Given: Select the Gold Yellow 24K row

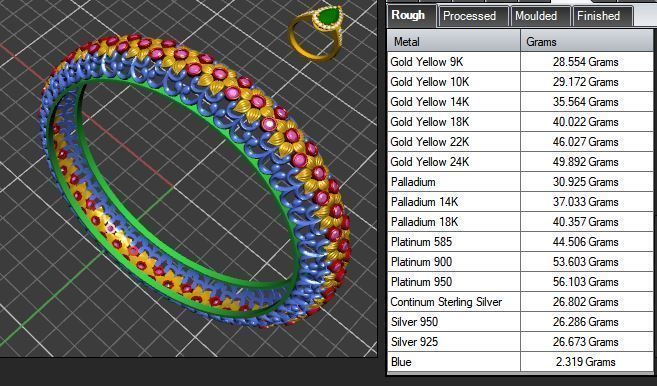Looking at the screenshot, I should 521,162.
